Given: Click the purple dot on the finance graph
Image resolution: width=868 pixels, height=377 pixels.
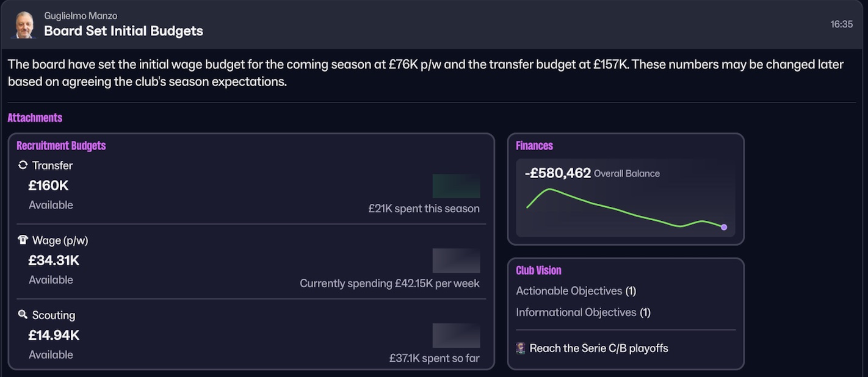Looking at the screenshot, I should [724, 227].
